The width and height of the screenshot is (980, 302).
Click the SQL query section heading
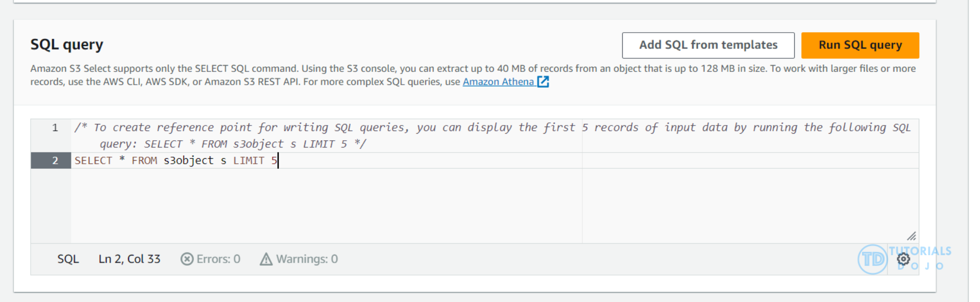pos(66,45)
